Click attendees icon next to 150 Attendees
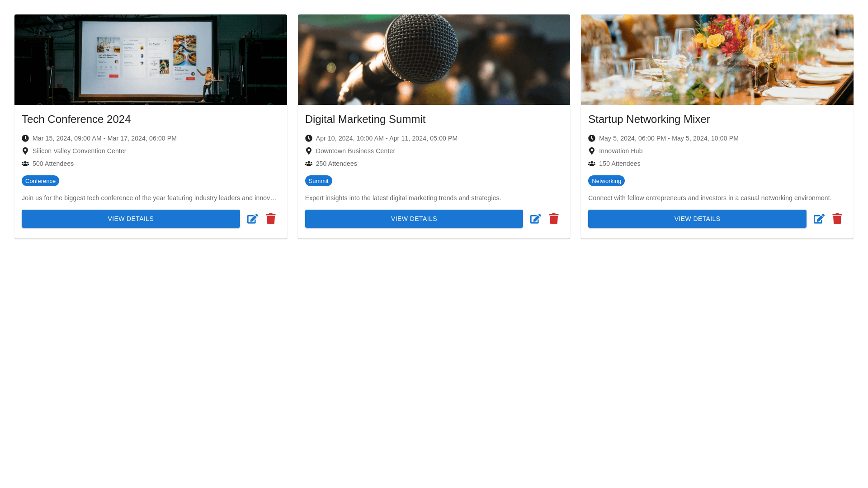868x488 pixels. click(x=592, y=164)
